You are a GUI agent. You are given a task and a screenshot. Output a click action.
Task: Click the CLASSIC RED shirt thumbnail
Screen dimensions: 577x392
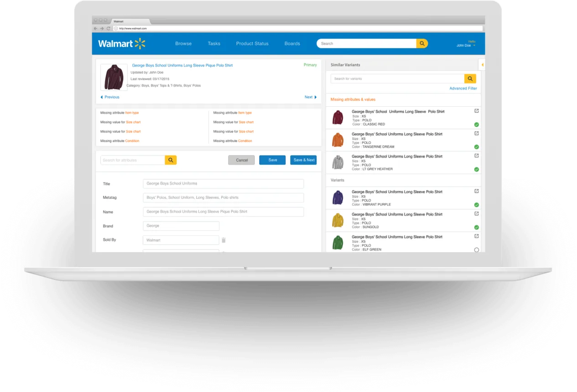tap(338, 118)
